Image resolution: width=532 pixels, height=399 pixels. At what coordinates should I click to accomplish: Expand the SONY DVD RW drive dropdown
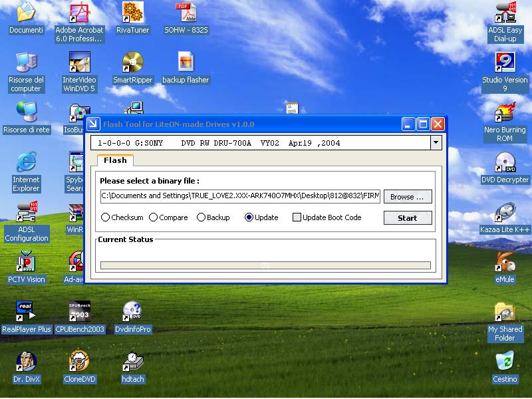[x=436, y=143]
